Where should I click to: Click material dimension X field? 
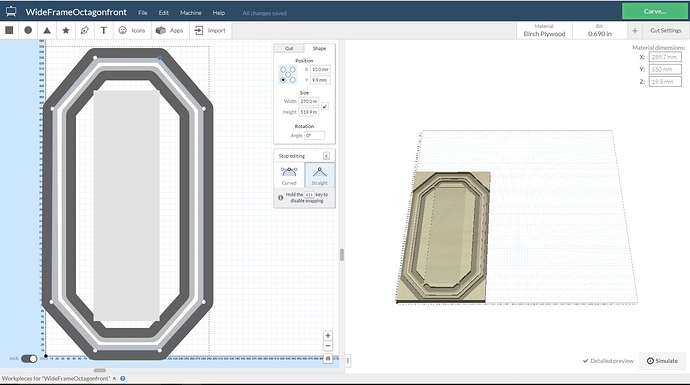[665, 57]
